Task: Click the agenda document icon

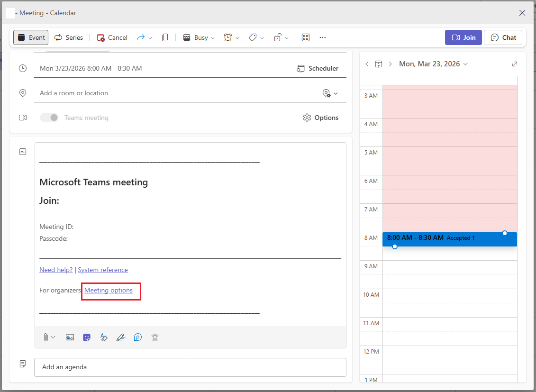Action: pyautogui.click(x=23, y=364)
